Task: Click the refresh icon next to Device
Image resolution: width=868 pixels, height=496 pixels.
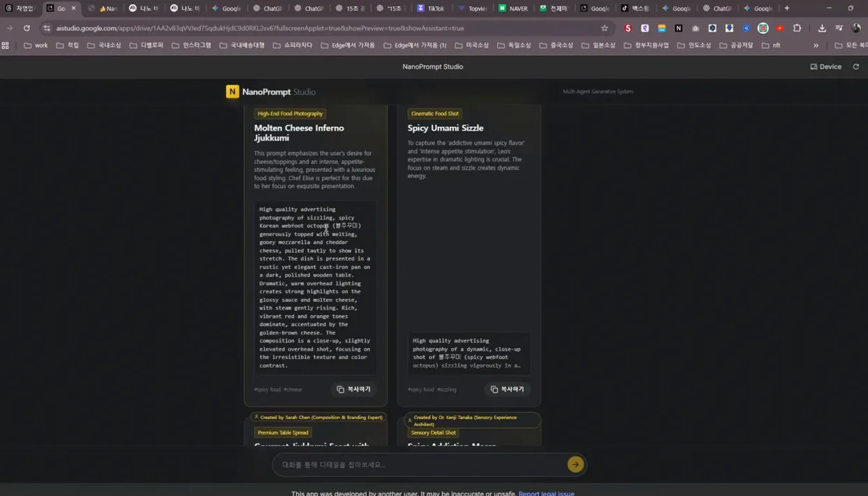Action: point(856,67)
